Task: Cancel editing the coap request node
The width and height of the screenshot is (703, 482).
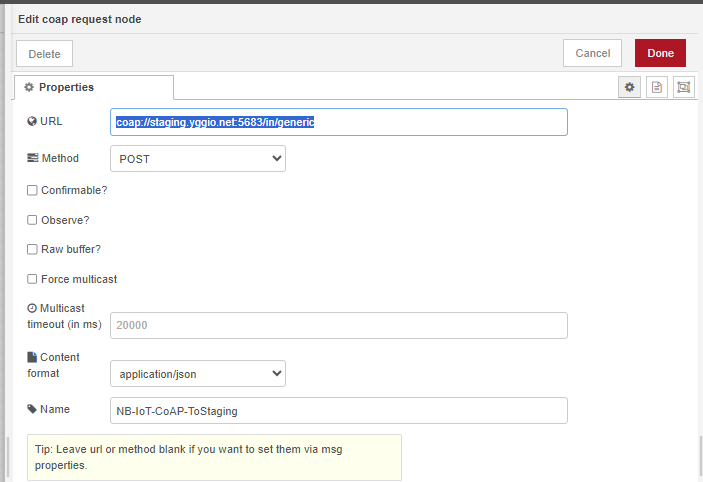Action: click(x=592, y=53)
